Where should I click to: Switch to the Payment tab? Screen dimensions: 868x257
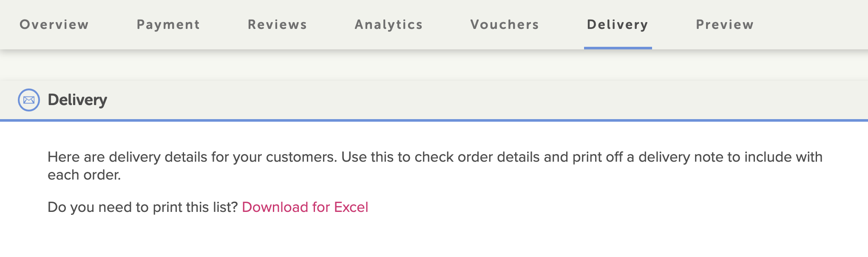pyautogui.click(x=168, y=25)
